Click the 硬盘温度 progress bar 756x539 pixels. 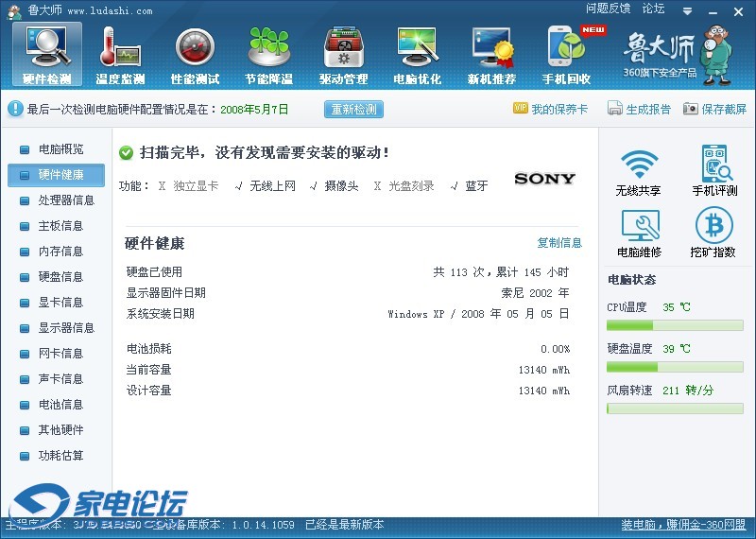pyautogui.click(x=675, y=367)
